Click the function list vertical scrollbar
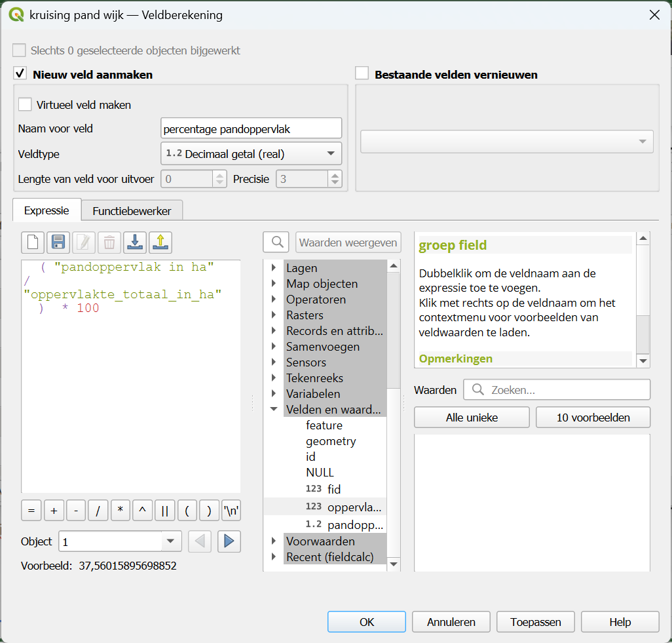 tap(394, 328)
